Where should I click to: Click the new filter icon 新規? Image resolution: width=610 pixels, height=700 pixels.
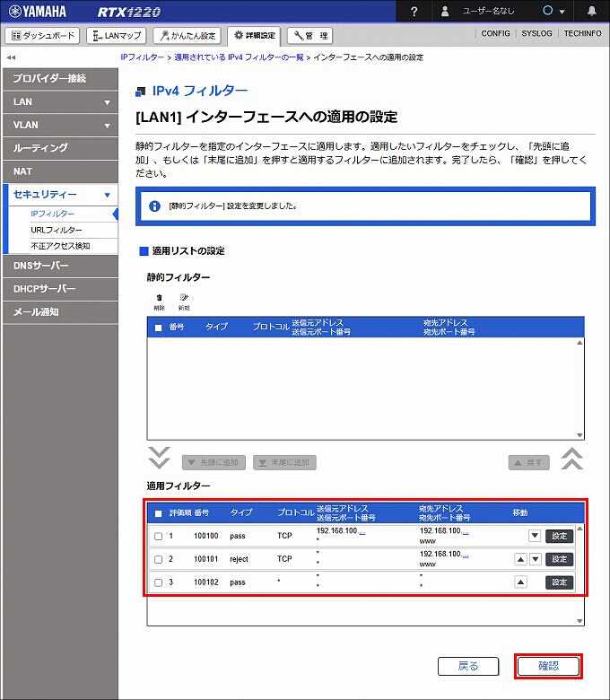184,302
